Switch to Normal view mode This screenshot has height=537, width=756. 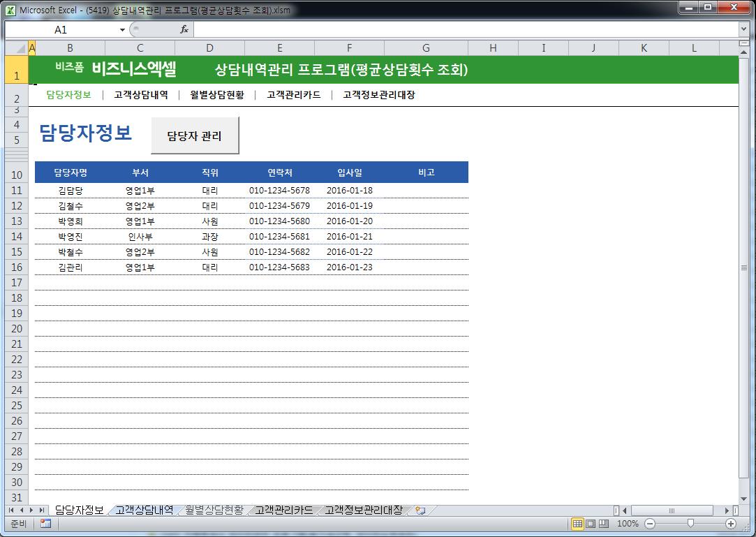tap(577, 524)
